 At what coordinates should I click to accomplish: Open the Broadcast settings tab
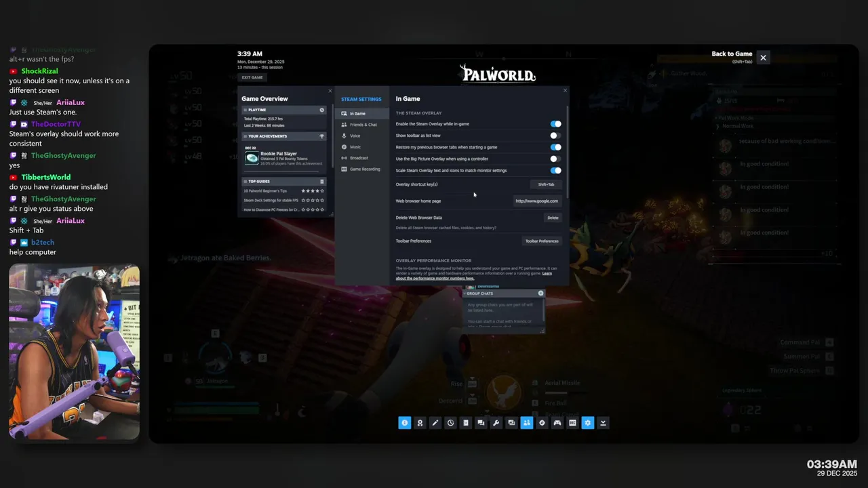click(x=362, y=158)
